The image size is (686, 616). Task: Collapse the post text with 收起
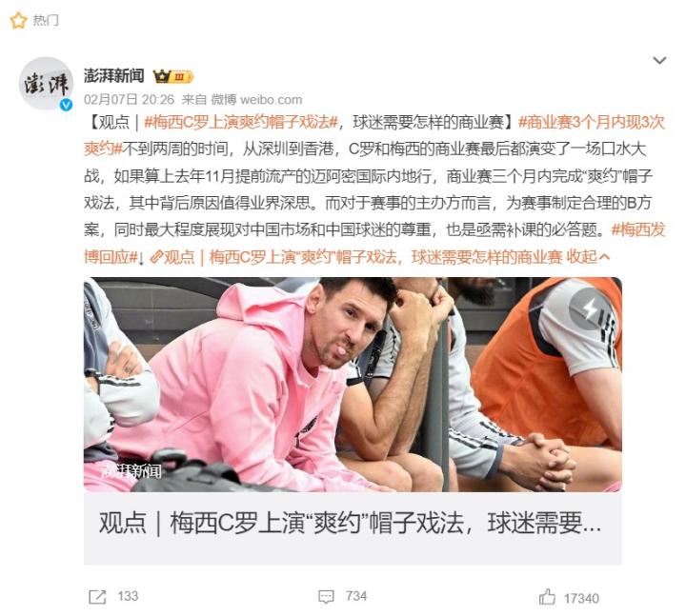point(588,257)
